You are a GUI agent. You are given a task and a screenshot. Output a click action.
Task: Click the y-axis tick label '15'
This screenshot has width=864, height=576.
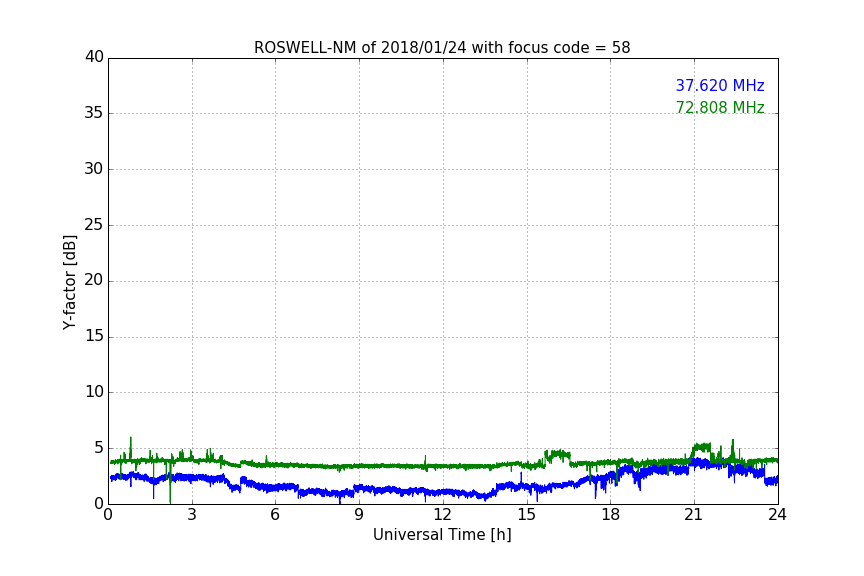click(x=94, y=336)
